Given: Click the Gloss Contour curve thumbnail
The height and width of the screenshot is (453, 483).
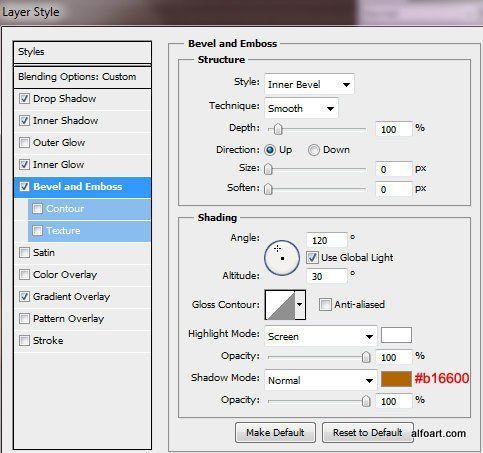Looking at the screenshot, I should click(x=281, y=304).
